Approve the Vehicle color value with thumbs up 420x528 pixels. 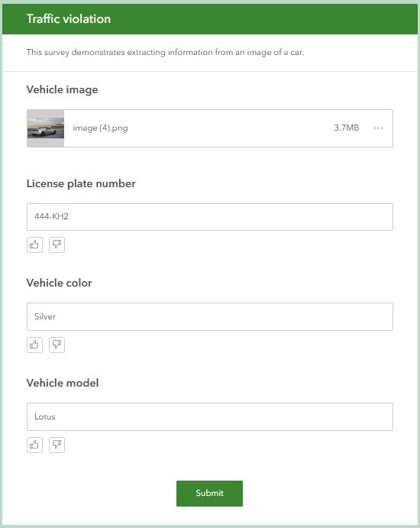click(x=34, y=345)
